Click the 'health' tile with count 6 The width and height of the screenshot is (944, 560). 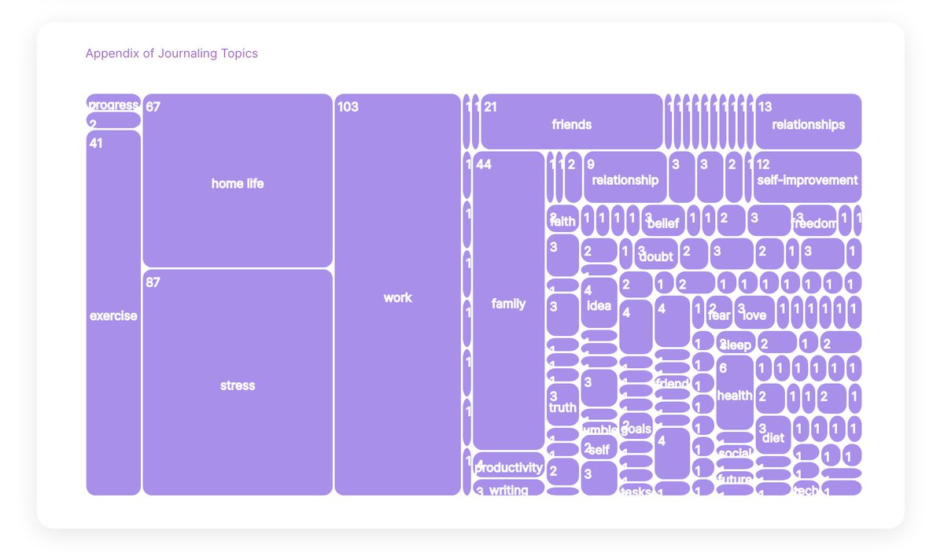[x=735, y=392]
